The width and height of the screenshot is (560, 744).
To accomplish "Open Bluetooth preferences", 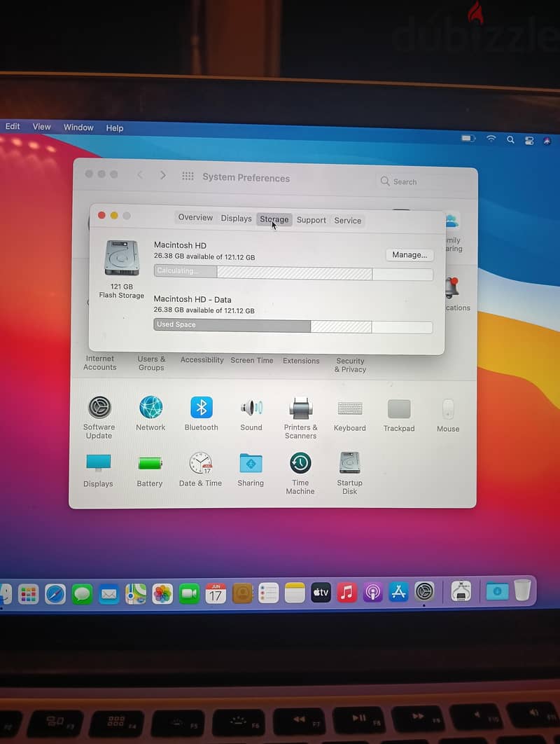I will (x=202, y=408).
